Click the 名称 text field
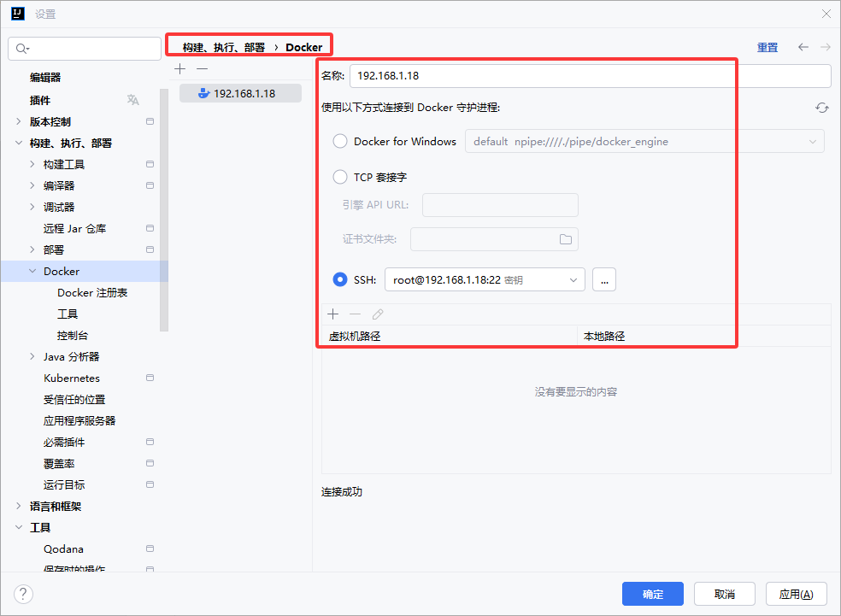Screen dimensions: 841x616 pyautogui.click(x=590, y=75)
